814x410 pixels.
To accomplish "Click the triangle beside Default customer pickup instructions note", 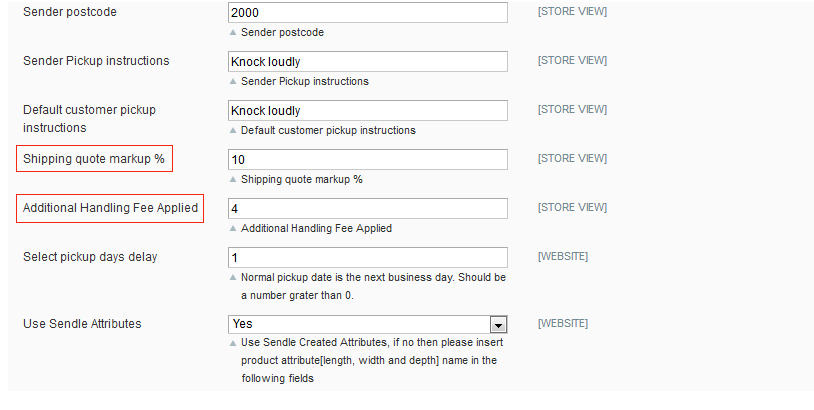I will click(x=234, y=130).
